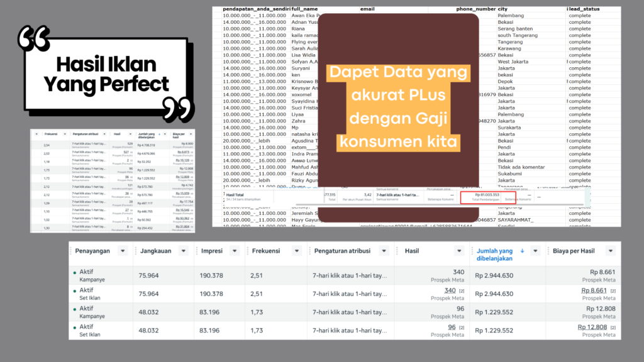Open the Impresi column dropdown in bottom table

pyautogui.click(x=236, y=251)
